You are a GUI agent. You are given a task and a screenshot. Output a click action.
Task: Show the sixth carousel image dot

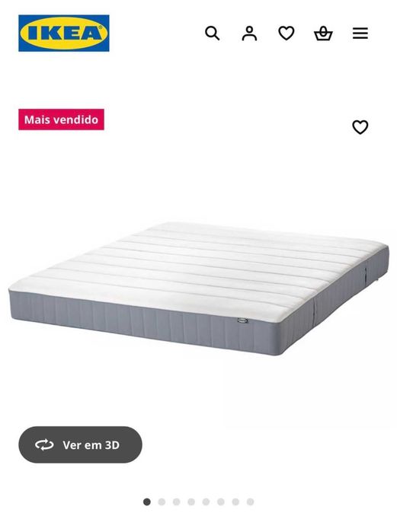pyautogui.click(x=221, y=502)
